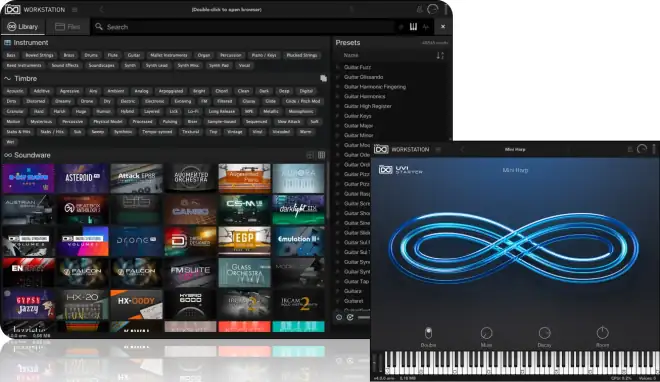Screen dimensions: 660x382
Task: Toggle the Bass instrument tag
Action: pos(11,55)
